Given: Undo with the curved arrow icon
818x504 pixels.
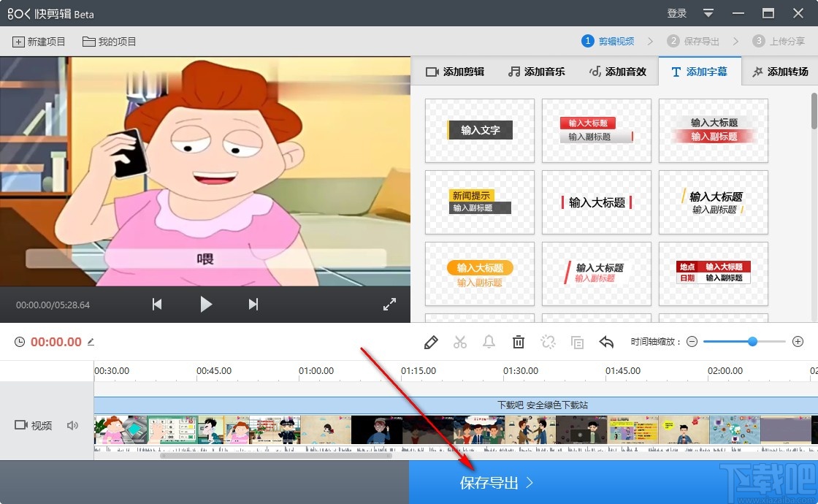Looking at the screenshot, I should point(606,343).
